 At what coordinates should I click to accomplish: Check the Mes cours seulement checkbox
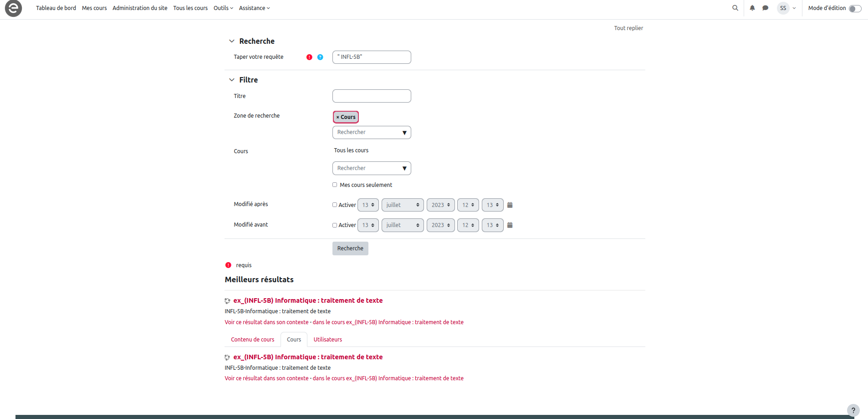(335, 185)
